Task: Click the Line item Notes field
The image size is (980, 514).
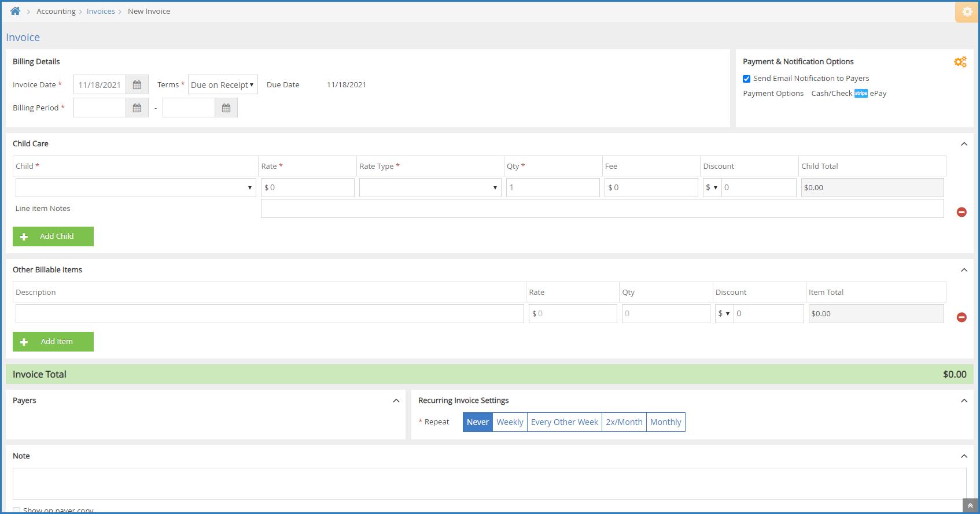Action: click(602, 209)
